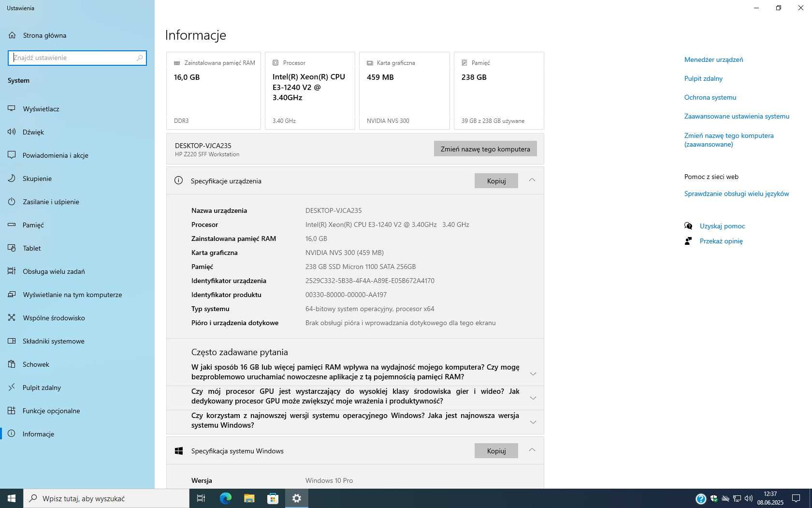Click the device ID value 2529C332-5B38-4F4A-A89E-E05B672A4170
This screenshot has height=508, width=812.
[370, 281]
